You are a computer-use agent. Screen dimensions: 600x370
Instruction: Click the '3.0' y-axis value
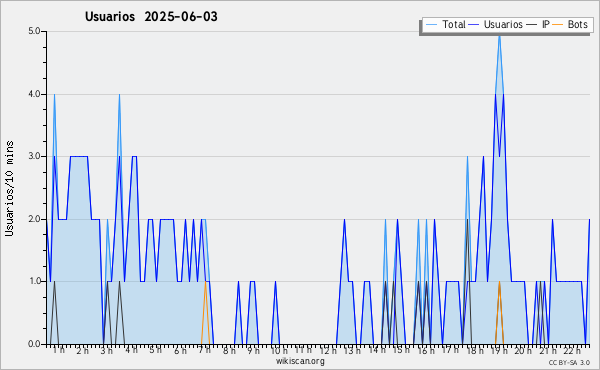tap(34, 156)
